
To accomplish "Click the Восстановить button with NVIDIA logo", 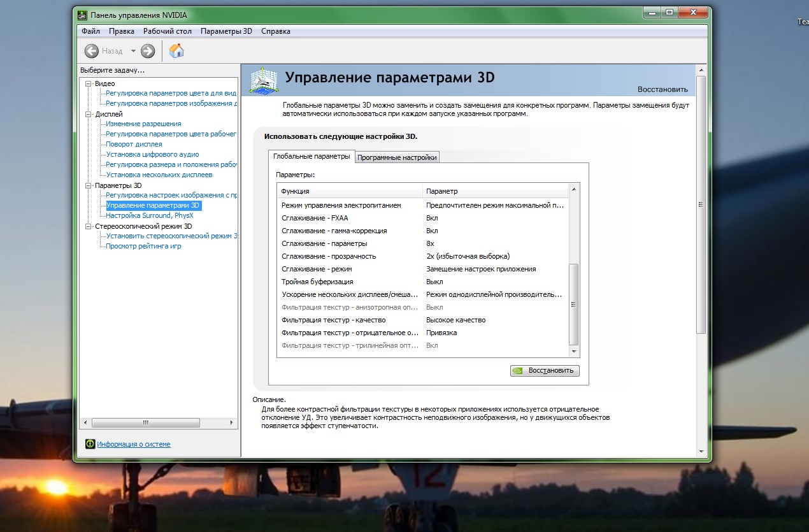I will pyautogui.click(x=545, y=370).
